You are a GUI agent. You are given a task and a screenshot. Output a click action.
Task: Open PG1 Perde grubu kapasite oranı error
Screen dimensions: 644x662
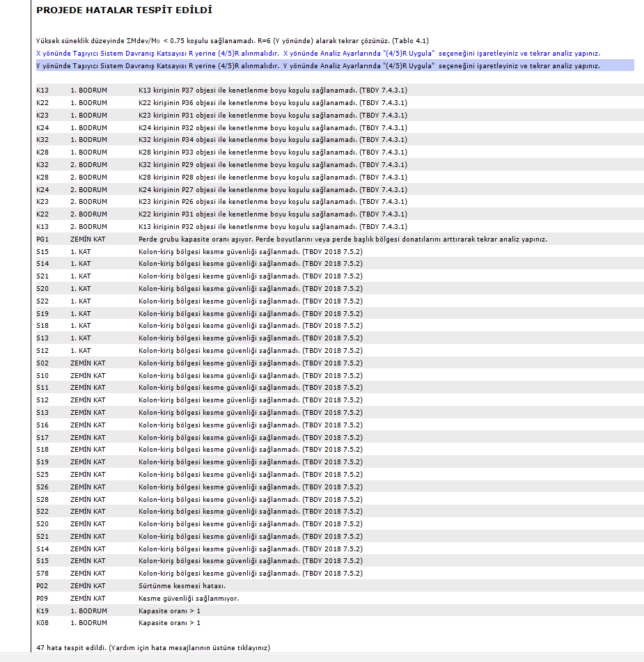tap(343, 239)
